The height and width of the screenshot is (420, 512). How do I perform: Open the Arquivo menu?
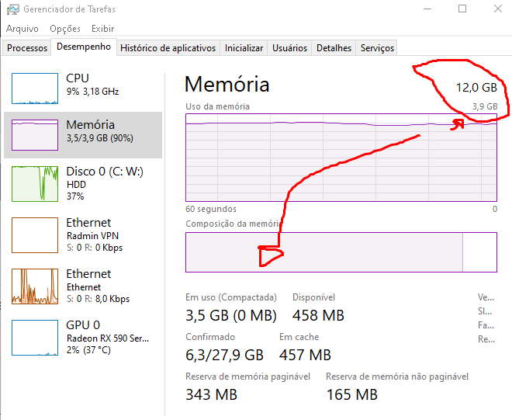[x=22, y=29]
